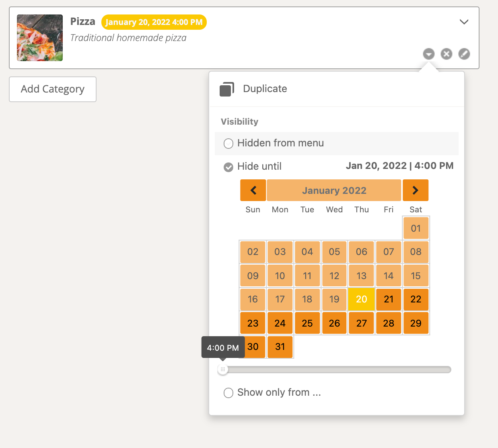Image resolution: width=498 pixels, height=448 pixels.
Task: Click the time slider handle
Action: point(223,369)
